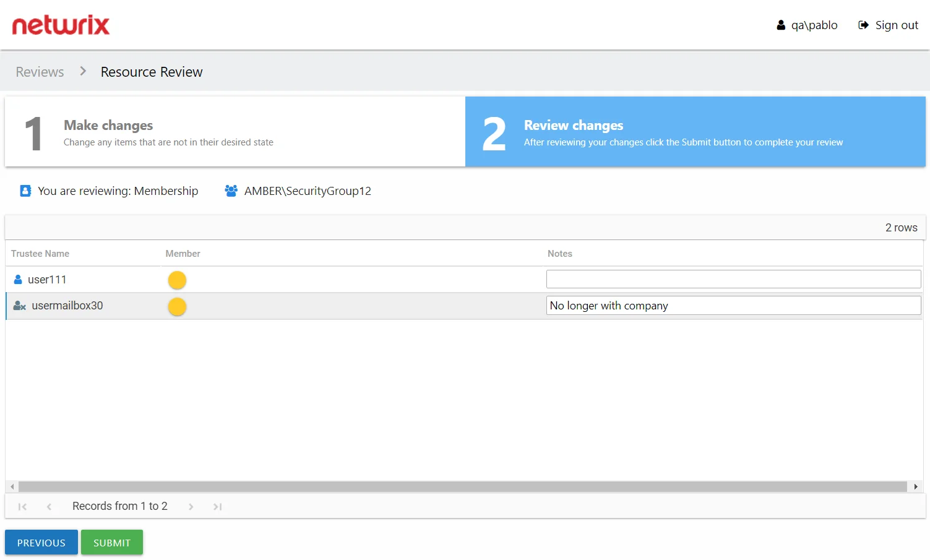Sort by the Trustee Name column header
The height and width of the screenshot is (560, 930).
(x=40, y=254)
